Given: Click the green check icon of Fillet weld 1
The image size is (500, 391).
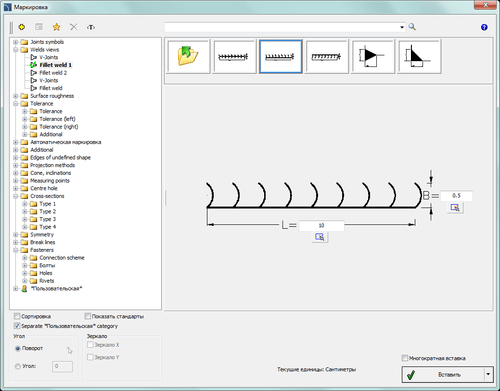Looking at the screenshot, I should pyautogui.click(x=33, y=65).
